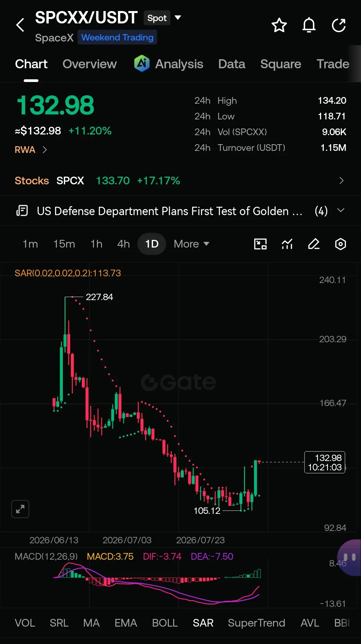
Task: Tap the SAR(0.02,0.02,0.2) indicator label
Action: pos(68,273)
